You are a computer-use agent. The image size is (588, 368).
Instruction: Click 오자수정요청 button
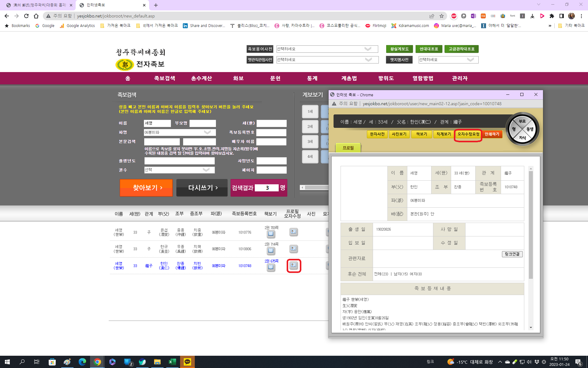468,134
